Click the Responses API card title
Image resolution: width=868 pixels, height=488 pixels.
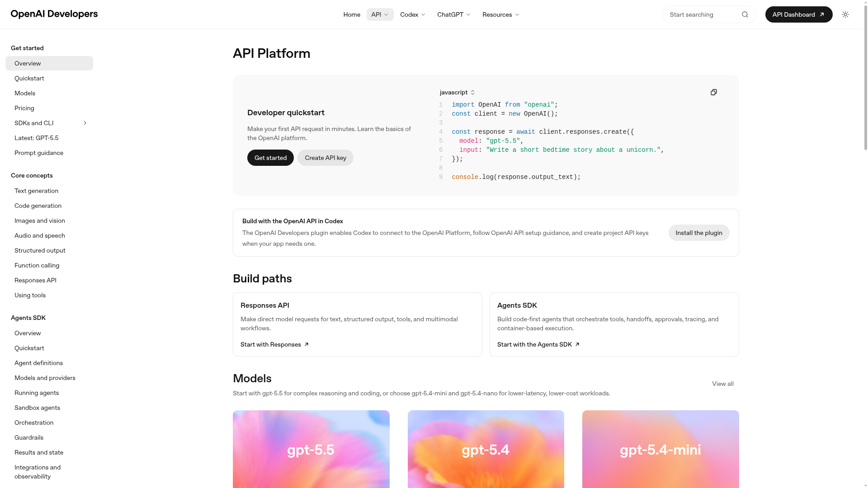265,305
